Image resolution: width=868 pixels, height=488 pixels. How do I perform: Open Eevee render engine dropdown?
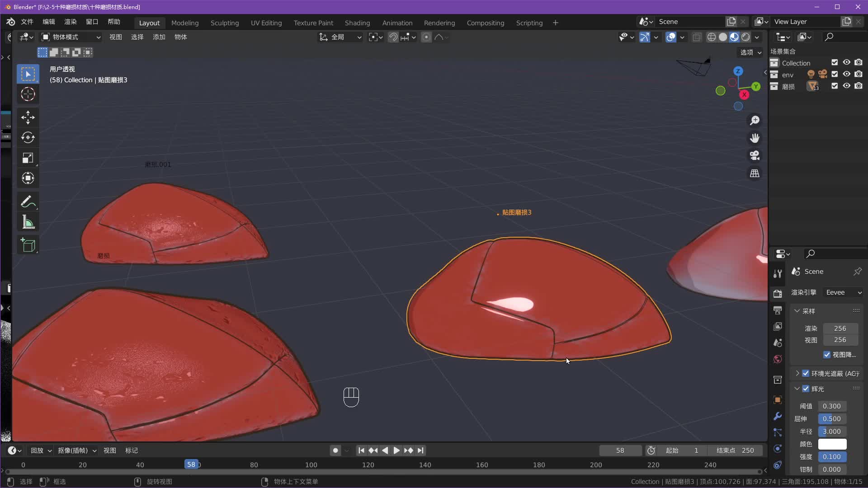point(843,292)
